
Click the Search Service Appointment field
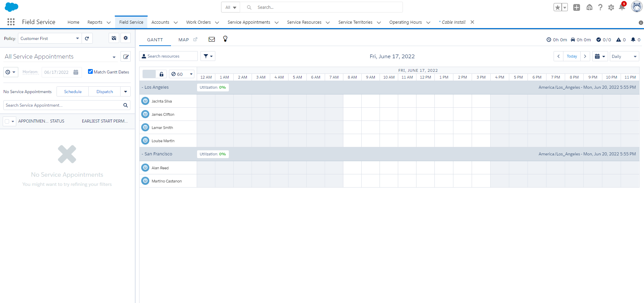point(67,105)
